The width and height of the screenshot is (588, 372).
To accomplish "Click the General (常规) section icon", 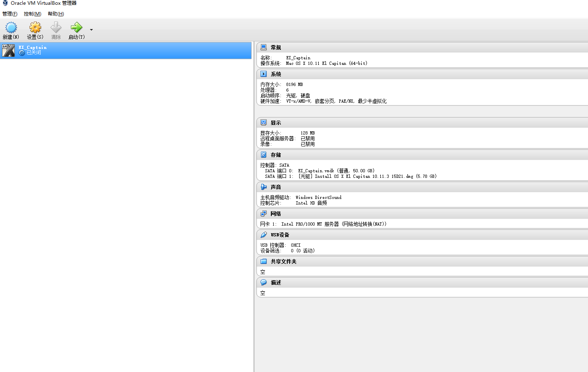I will [263, 47].
